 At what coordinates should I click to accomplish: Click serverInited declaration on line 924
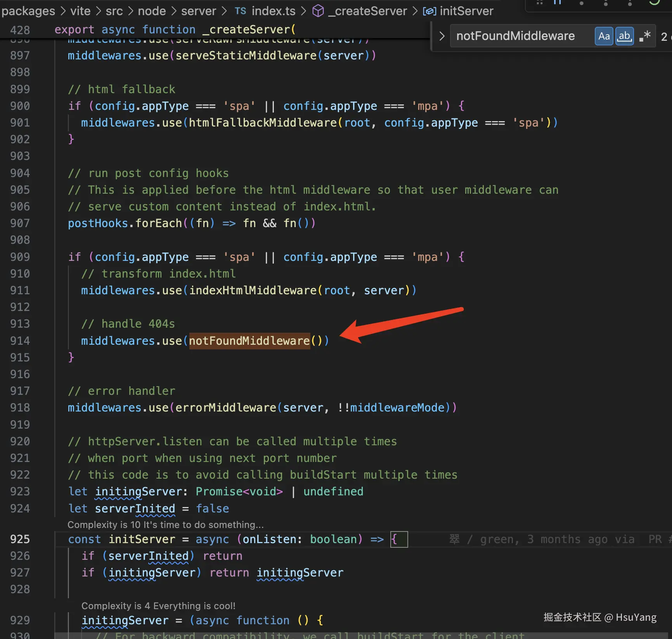pyautogui.click(x=135, y=509)
